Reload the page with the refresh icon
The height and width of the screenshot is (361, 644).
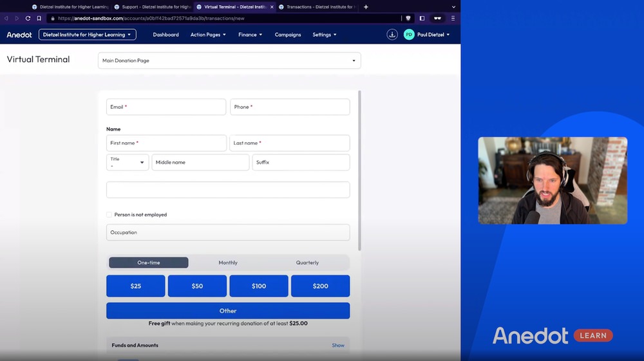pyautogui.click(x=28, y=18)
